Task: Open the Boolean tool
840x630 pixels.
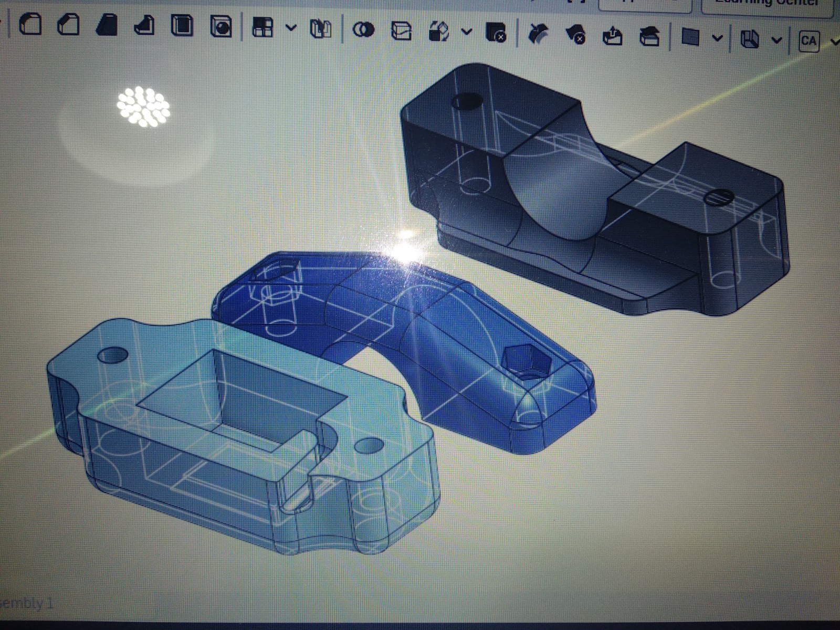Action: pyautogui.click(x=363, y=30)
